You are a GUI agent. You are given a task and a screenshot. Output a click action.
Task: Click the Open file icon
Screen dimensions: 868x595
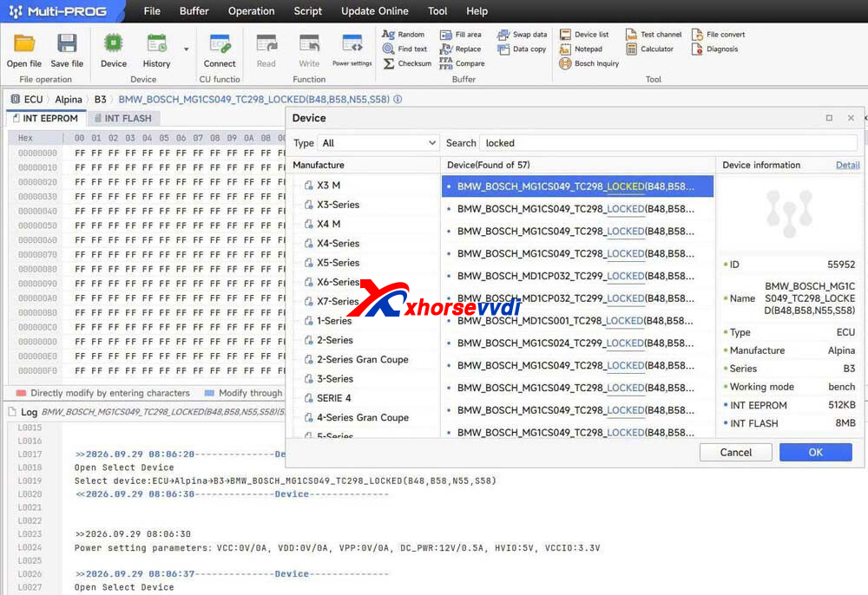(24, 43)
